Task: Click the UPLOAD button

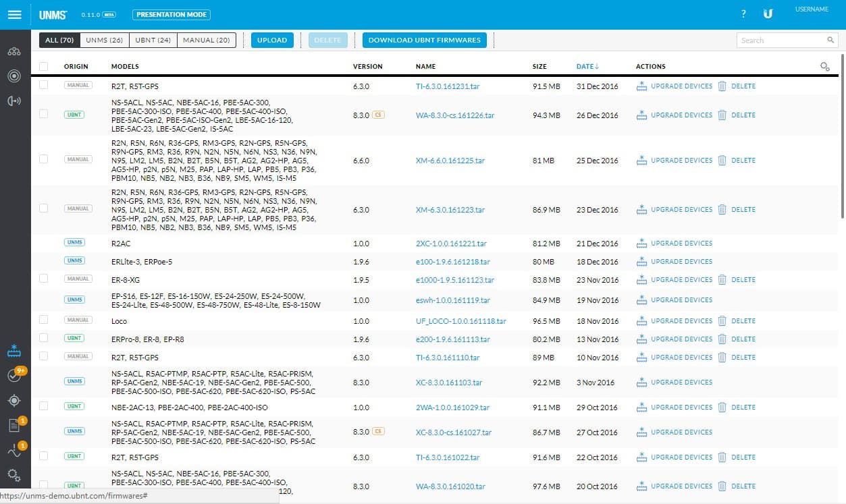Action: pos(273,40)
